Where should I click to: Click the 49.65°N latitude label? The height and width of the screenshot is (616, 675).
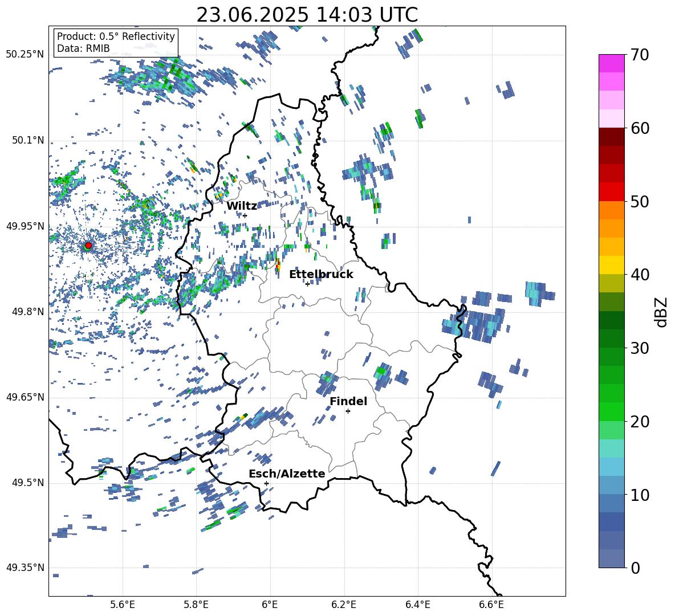pos(25,397)
